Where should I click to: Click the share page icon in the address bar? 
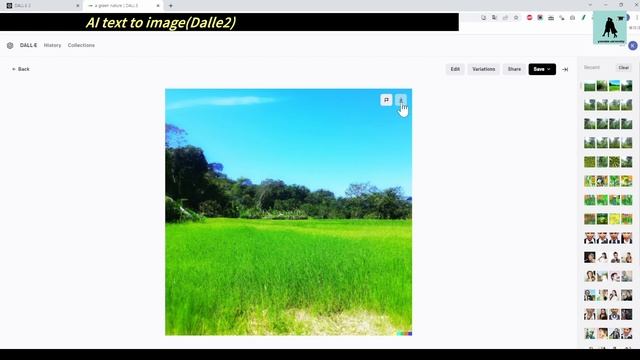505,18
